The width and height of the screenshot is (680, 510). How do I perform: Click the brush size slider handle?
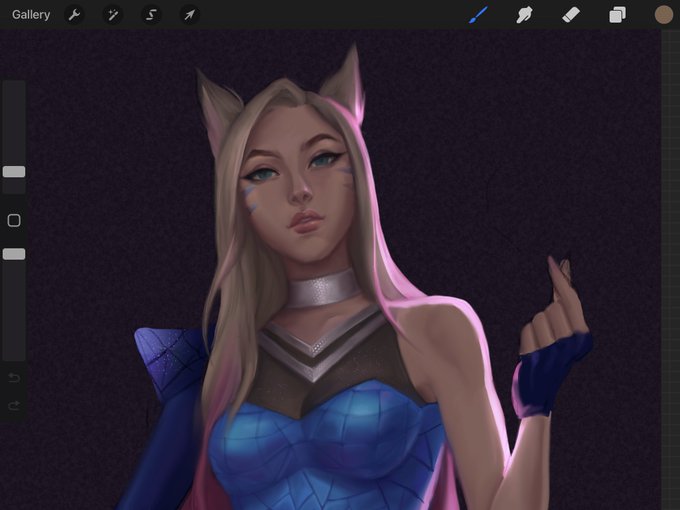[14, 172]
